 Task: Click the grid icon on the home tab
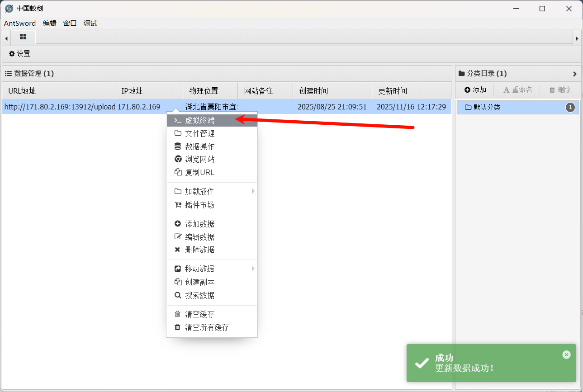[23, 38]
